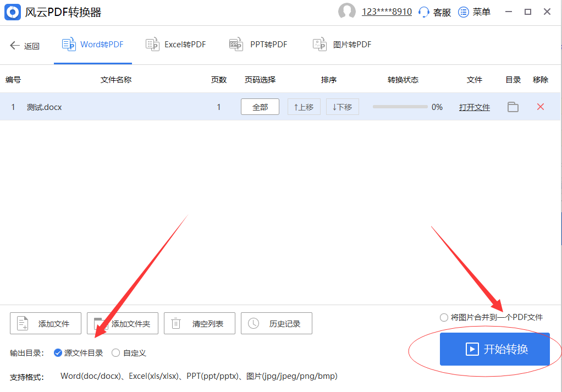
Task: Open the 添加文件 add file icon
Action: click(22, 323)
